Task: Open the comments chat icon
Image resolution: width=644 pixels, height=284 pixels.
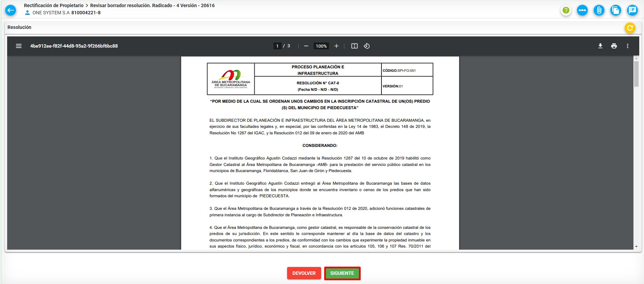Action: [632, 10]
